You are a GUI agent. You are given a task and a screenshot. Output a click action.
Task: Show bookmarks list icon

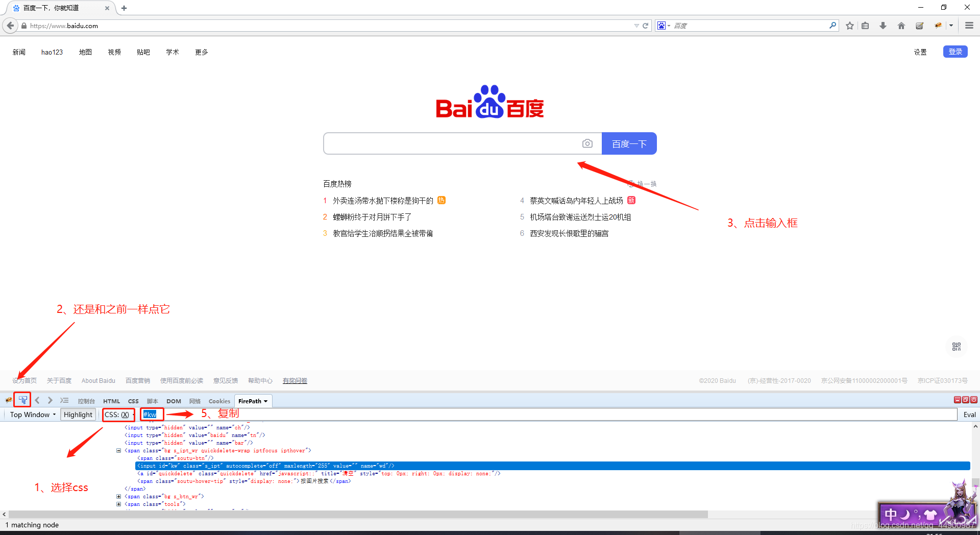pyautogui.click(x=865, y=26)
